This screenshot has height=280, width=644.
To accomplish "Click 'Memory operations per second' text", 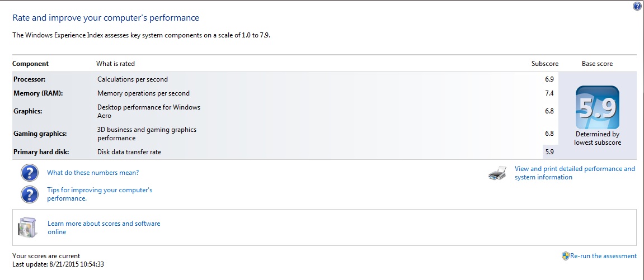I will coord(143,93).
